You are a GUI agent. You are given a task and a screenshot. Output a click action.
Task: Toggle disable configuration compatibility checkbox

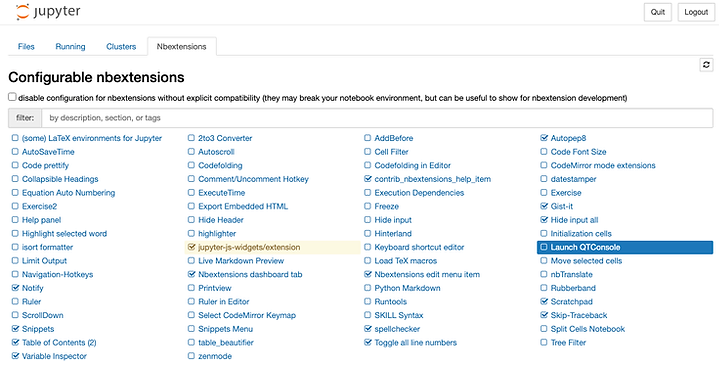[x=12, y=97]
